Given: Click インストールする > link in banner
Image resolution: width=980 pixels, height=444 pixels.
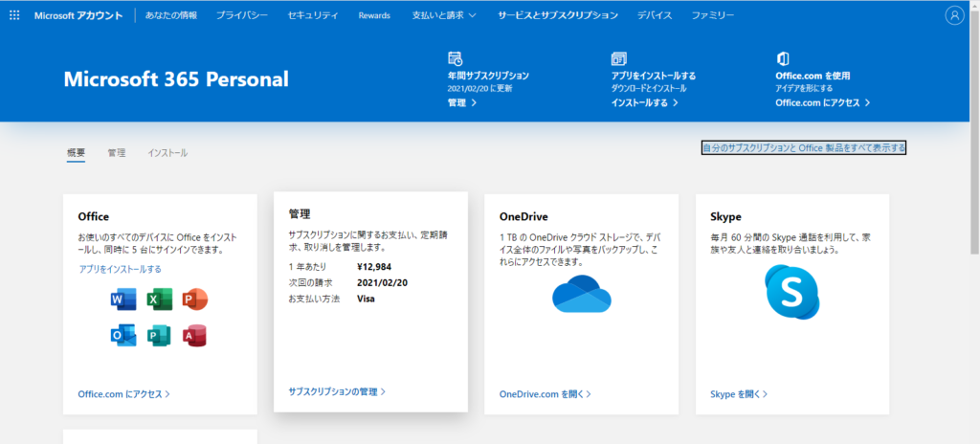Looking at the screenshot, I should point(645,102).
